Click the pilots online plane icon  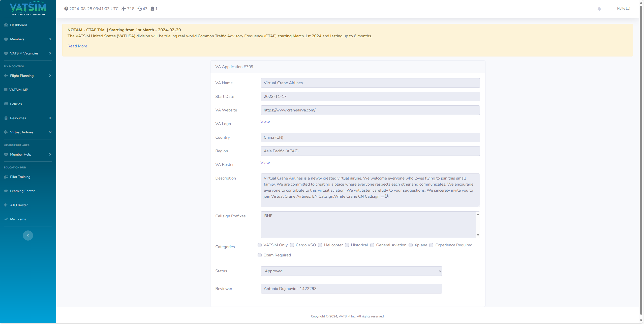(124, 9)
